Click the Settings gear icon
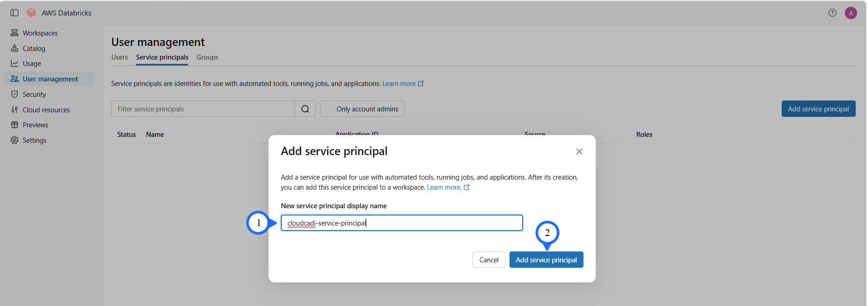868x306 pixels. 15,140
